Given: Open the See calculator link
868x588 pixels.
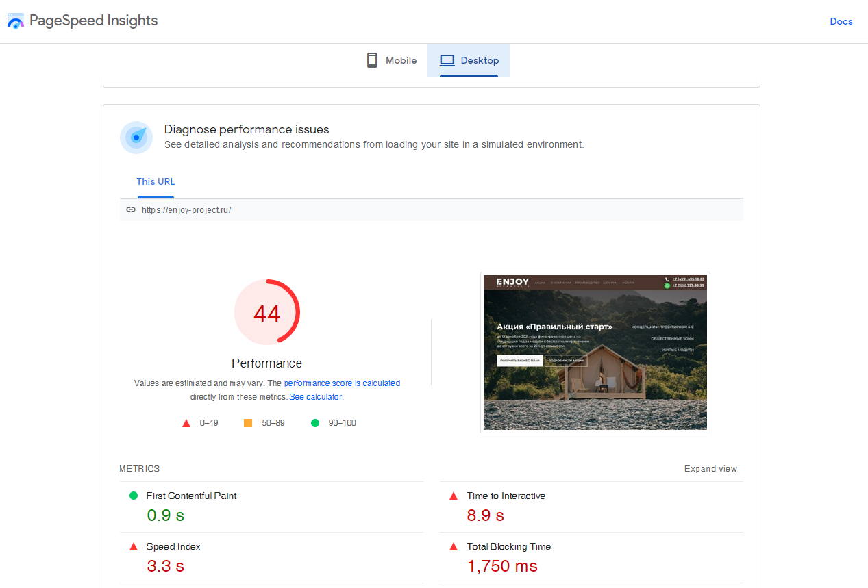Looking at the screenshot, I should [315, 397].
